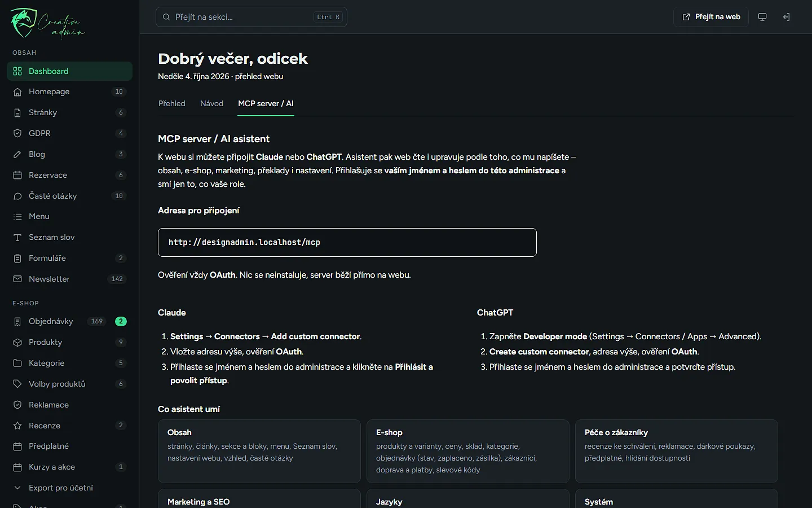Click the Creative admin logo

(47, 23)
